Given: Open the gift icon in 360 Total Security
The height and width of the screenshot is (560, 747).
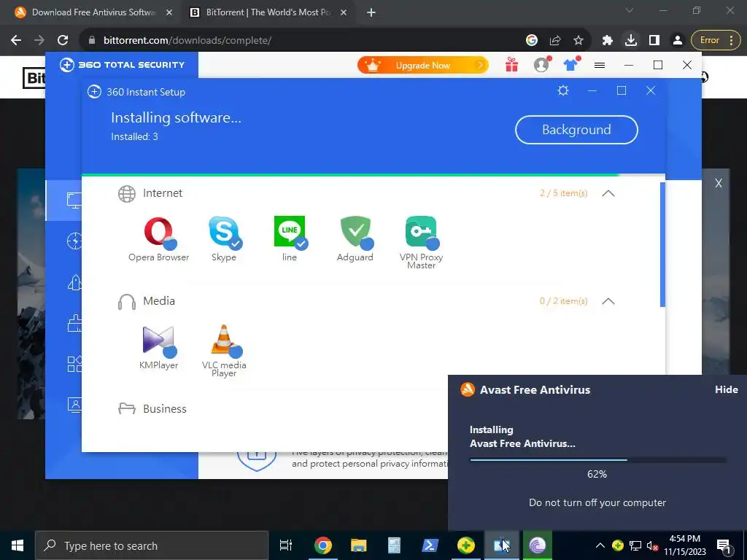Looking at the screenshot, I should point(511,65).
